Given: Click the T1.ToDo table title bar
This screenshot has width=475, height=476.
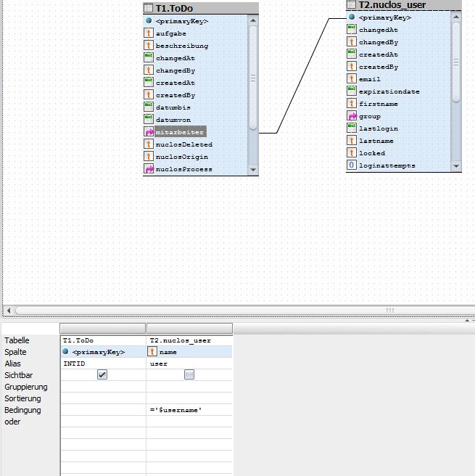Looking at the screenshot, I should [x=201, y=8].
